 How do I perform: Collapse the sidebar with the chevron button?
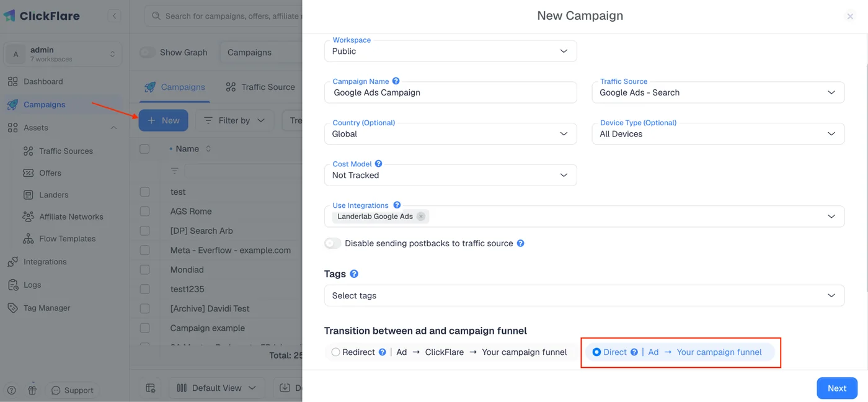(114, 16)
